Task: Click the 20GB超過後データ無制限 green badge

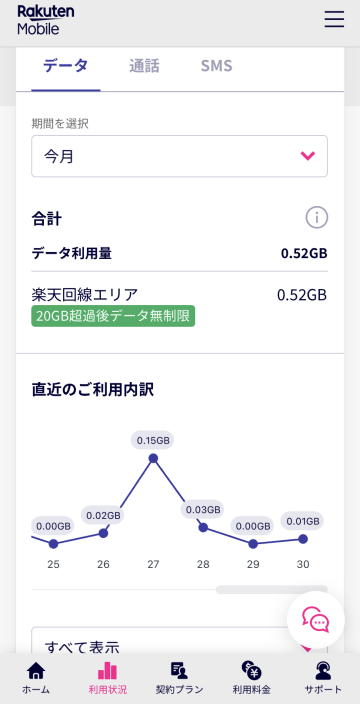Action: 113,316
